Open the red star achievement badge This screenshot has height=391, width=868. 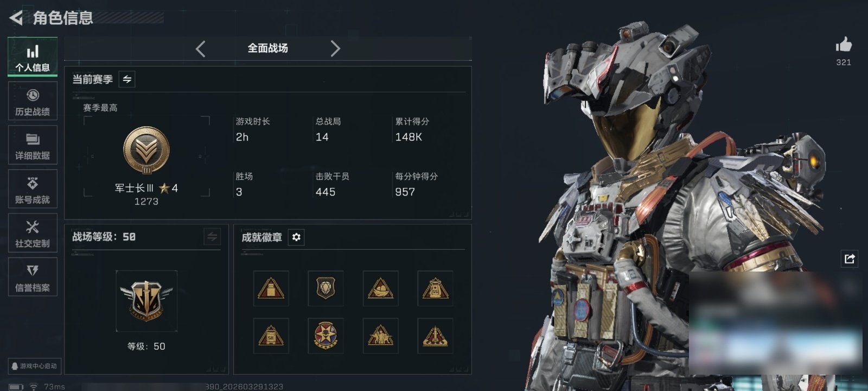[325, 336]
